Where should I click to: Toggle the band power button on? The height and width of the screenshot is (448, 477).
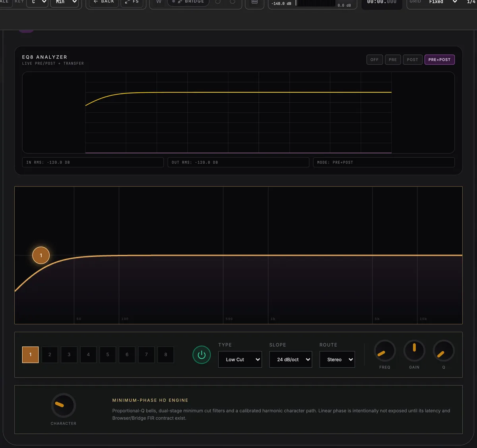[202, 355]
